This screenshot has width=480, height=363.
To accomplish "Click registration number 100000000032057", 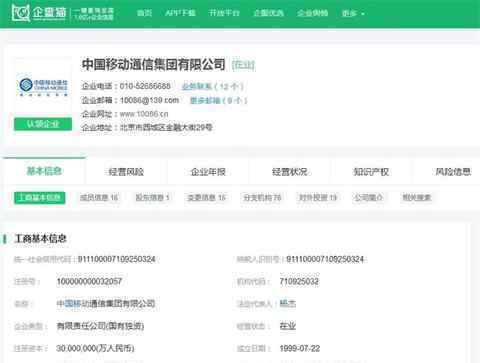I will pyautogui.click(x=89, y=282).
